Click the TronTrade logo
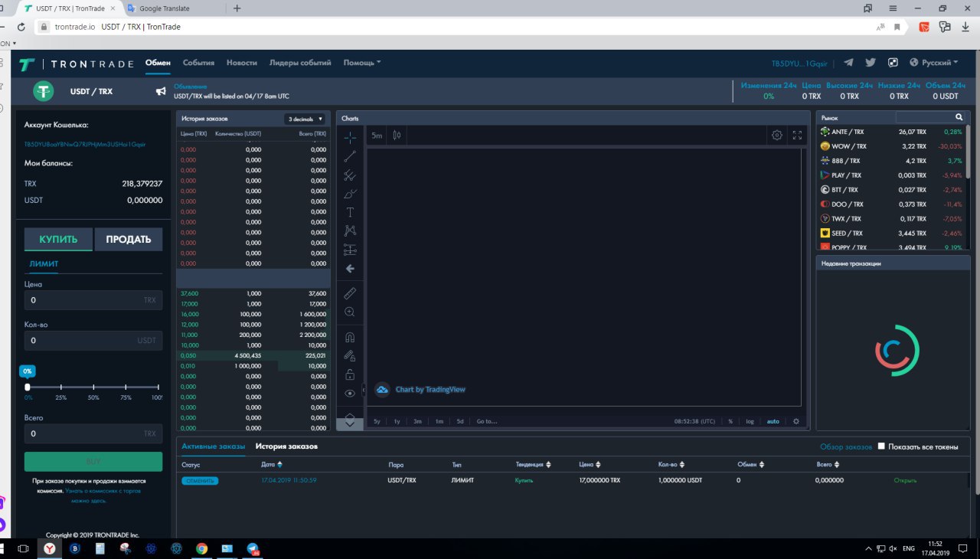The height and width of the screenshot is (559, 980). tap(77, 64)
